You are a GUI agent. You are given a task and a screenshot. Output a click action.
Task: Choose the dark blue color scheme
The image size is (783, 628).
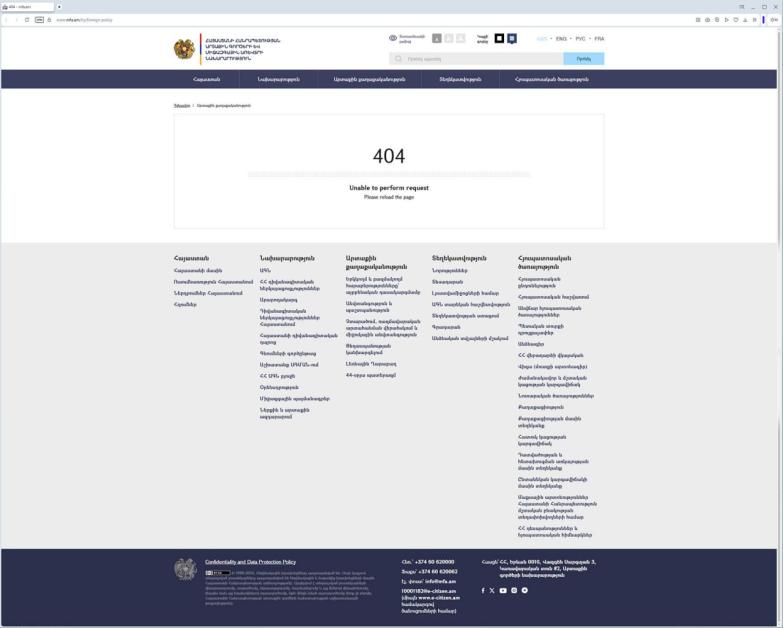pos(512,38)
